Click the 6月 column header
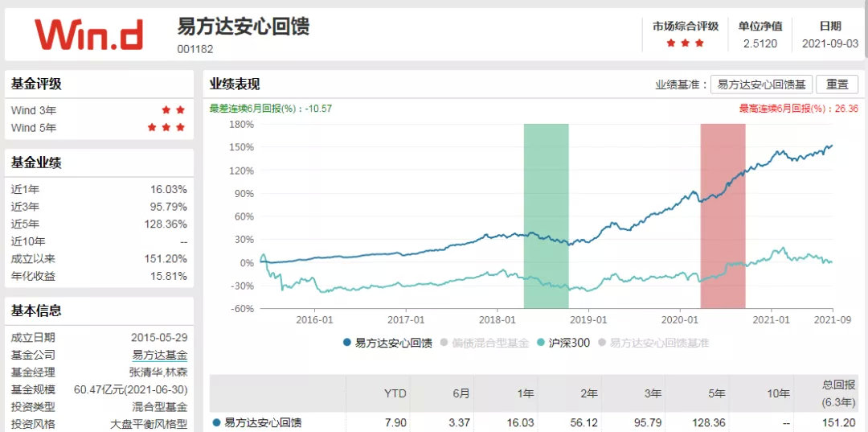This screenshot has width=868, height=432. pos(461,393)
